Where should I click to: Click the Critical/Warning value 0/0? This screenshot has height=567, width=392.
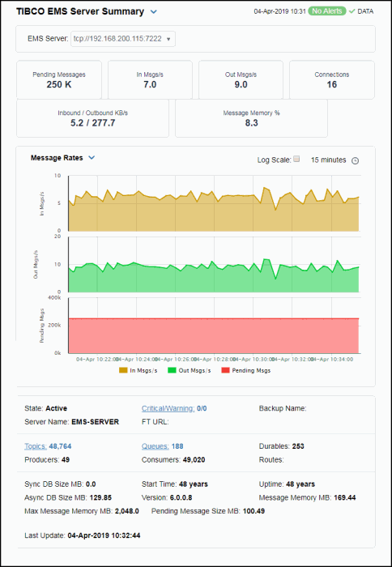pos(202,408)
